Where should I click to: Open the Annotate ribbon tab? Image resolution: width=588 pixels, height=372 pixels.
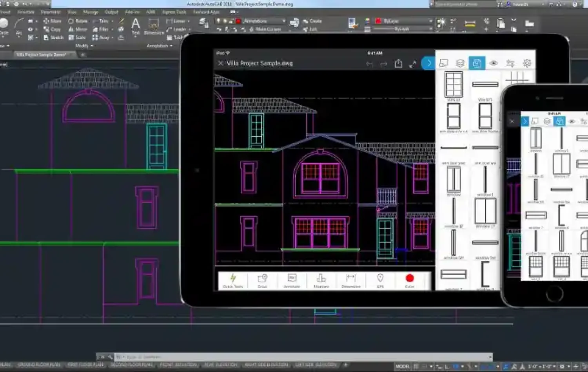[25, 12]
